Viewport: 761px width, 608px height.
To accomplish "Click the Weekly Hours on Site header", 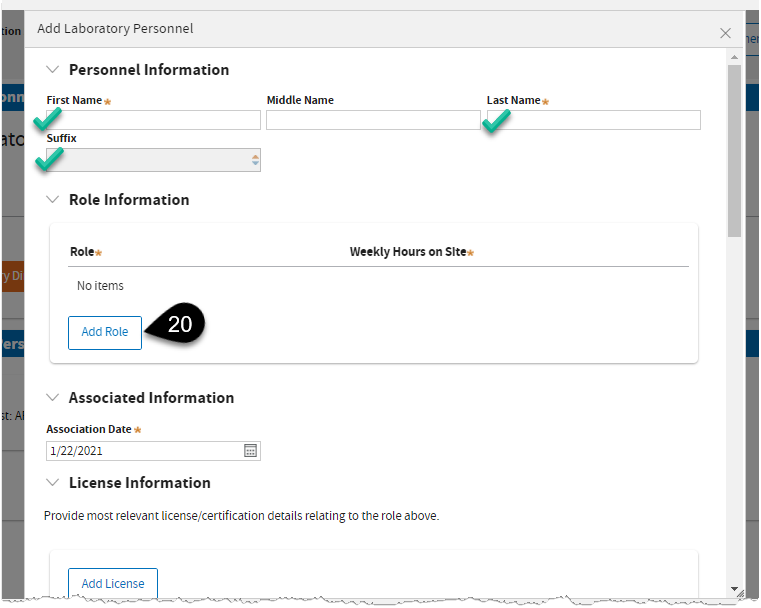I will pos(407,252).
